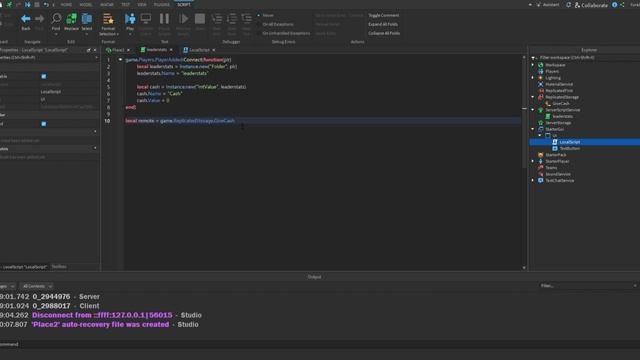Image resolution: width=640 pixels, height=360 pixels.
Task: Collapse the StarterGui tree node
Action: 533,129
